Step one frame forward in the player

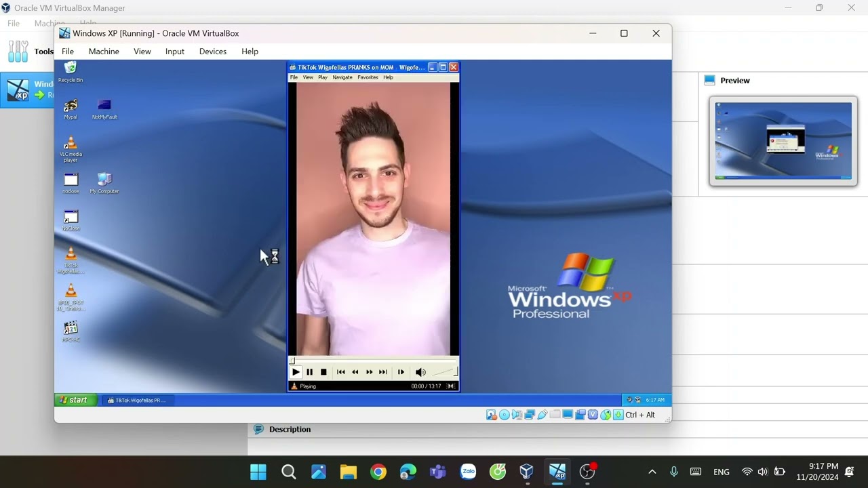pyautogui.click(x=401, y=372)
